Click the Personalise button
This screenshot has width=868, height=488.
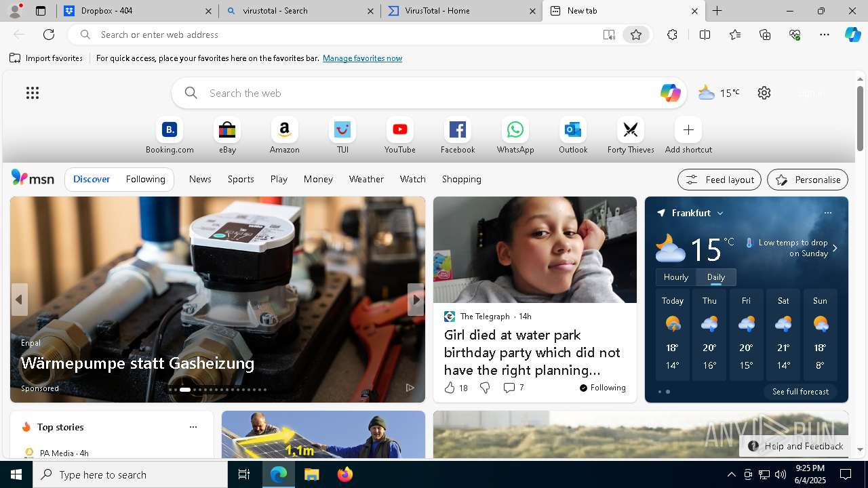click(x=808, y=180)
